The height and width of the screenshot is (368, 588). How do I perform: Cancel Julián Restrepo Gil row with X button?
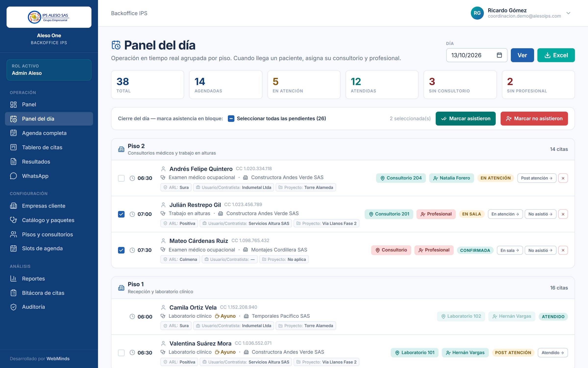coord(563,214)
